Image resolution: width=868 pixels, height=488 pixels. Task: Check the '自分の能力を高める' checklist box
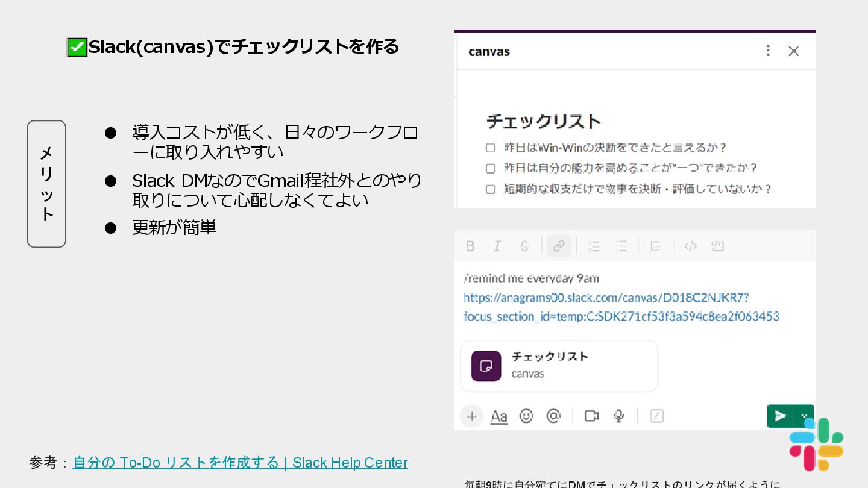click(x=491, y=168)
